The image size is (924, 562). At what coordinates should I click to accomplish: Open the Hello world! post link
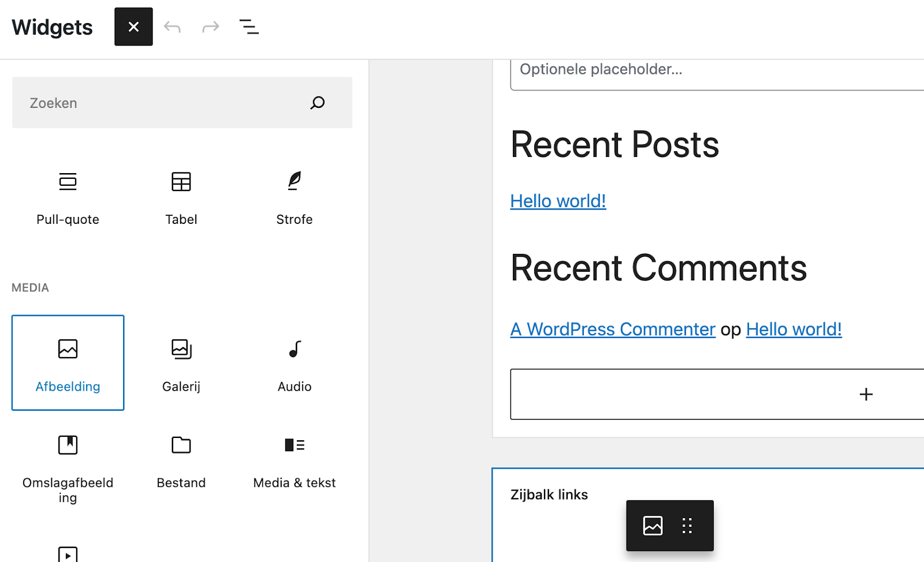pyautogui.click(x=557, y=201)
